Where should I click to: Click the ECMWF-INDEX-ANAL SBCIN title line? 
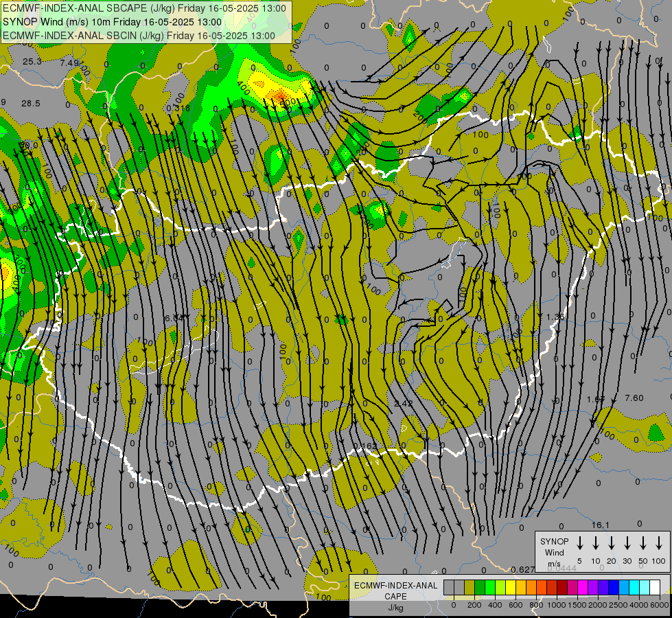[x=139, y=36]
